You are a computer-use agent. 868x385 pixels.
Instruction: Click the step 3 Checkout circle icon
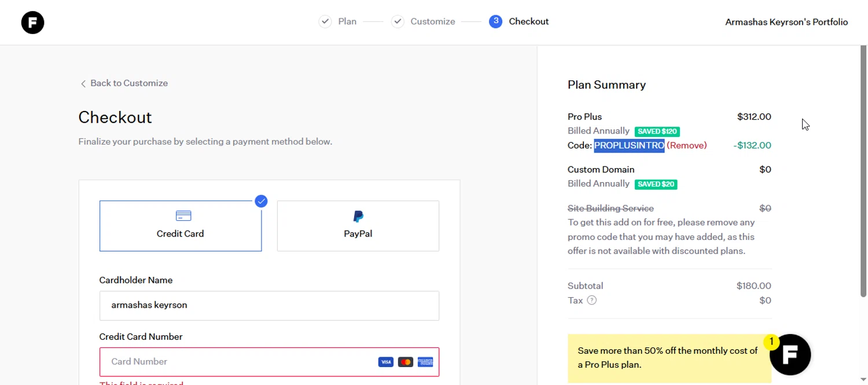point(495,21)
